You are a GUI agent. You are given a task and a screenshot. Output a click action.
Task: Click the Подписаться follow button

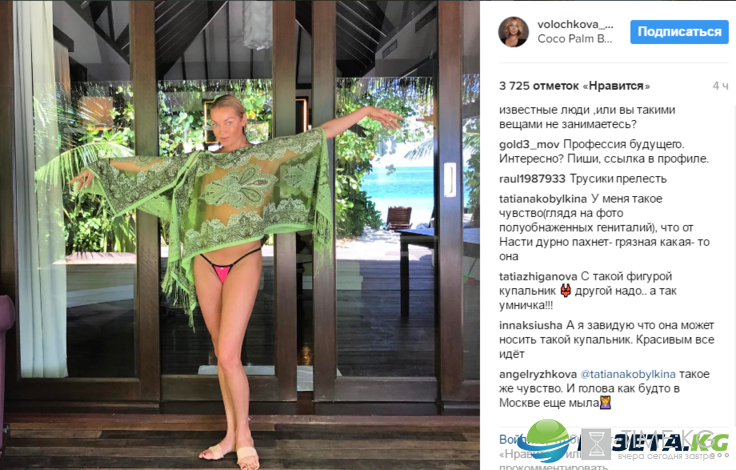click(679, 32)
